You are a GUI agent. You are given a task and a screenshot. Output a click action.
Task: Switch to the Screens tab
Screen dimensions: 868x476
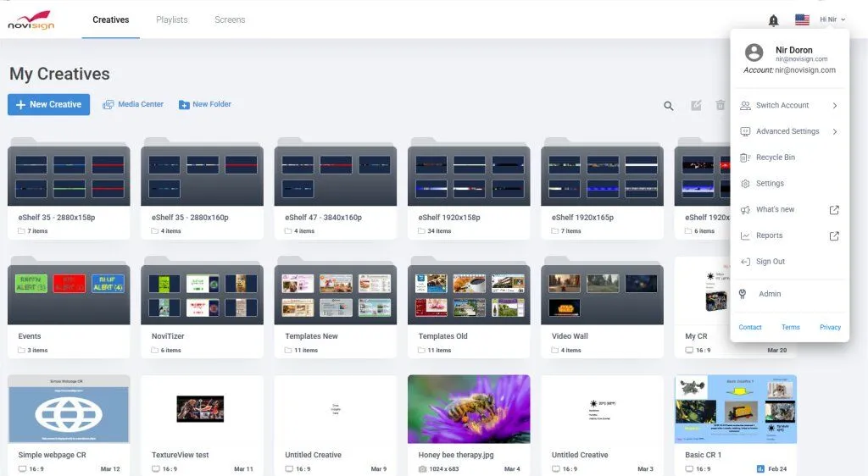pyautogui.click(x=230, y=19)
